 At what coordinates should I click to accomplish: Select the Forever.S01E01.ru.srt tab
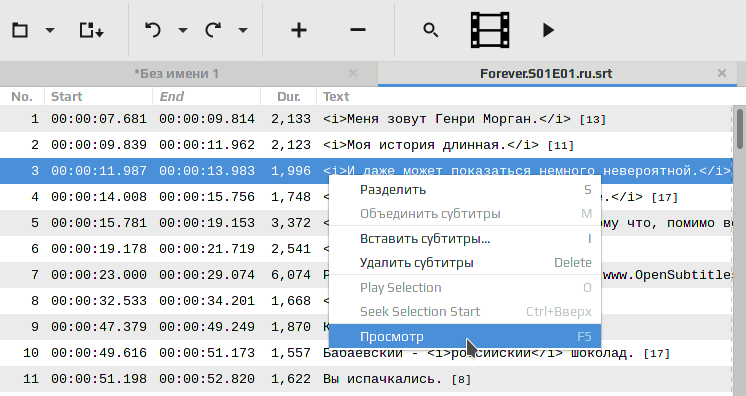click(x=546, y=74)
